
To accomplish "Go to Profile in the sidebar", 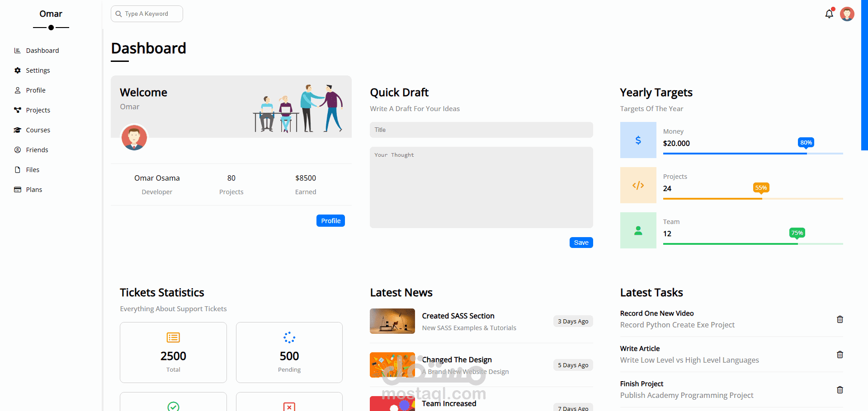I will (x=36, y=90).
